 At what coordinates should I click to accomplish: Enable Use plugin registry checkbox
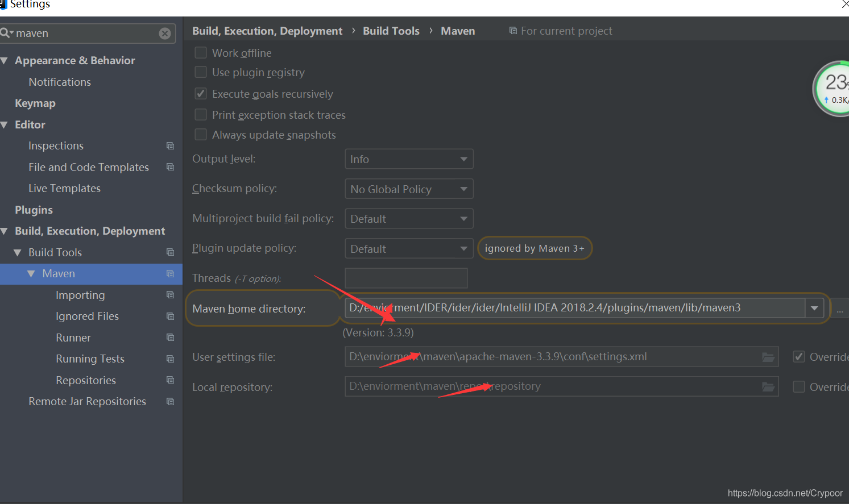(201, 72)
